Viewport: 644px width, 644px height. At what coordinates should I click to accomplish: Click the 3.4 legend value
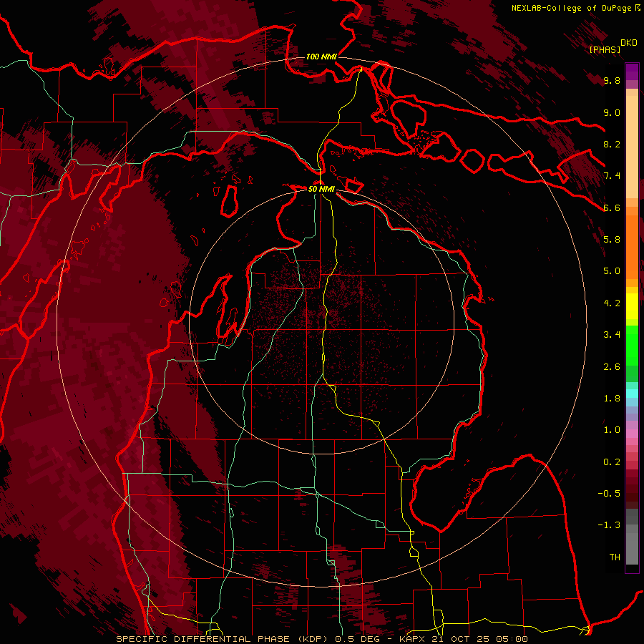(x=612, y=335)
